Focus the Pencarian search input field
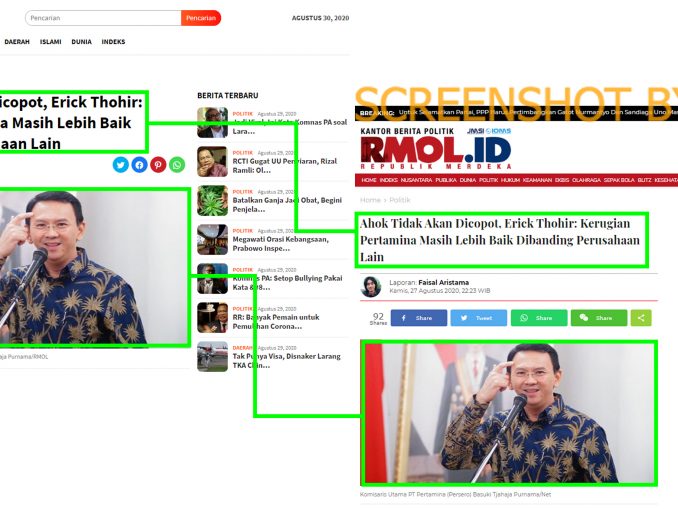The image size is (678, 509). (103, 18)
